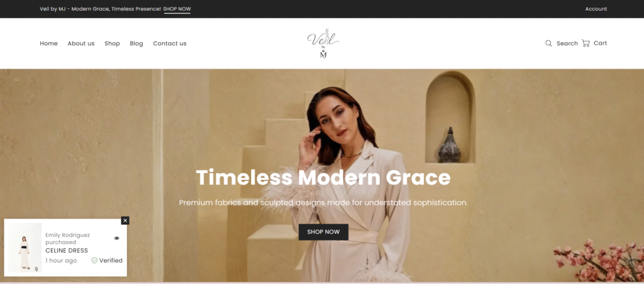Navigate to the Blog section
644x284 pixels.
tap(136, 43)
